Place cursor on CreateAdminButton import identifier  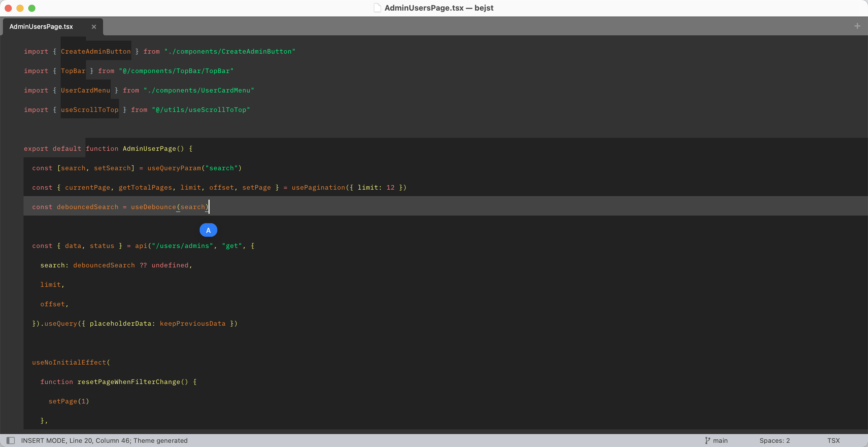pos(96,51)
